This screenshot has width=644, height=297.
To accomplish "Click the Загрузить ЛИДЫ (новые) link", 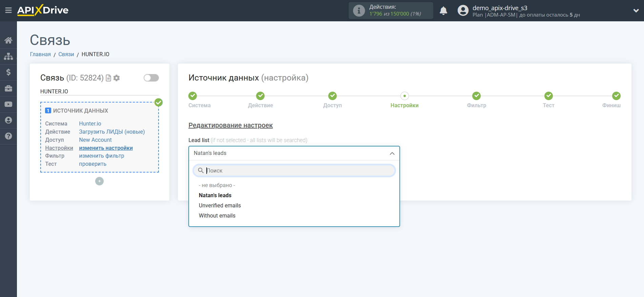I will 112,132.
